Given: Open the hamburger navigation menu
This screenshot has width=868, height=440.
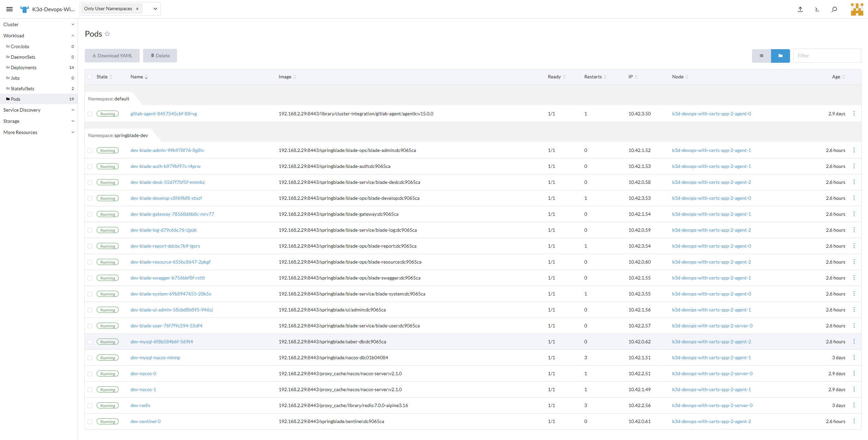Looking at the screenshot, I should pos(9,9).
